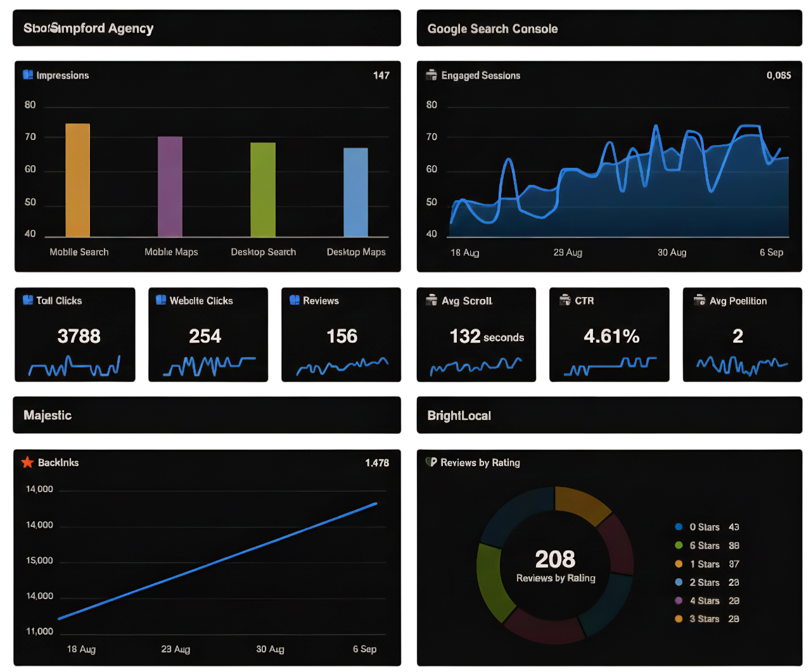Click the Avg Position card icon
The height and width of the screenshot is (672, 811).
point(699,300)
